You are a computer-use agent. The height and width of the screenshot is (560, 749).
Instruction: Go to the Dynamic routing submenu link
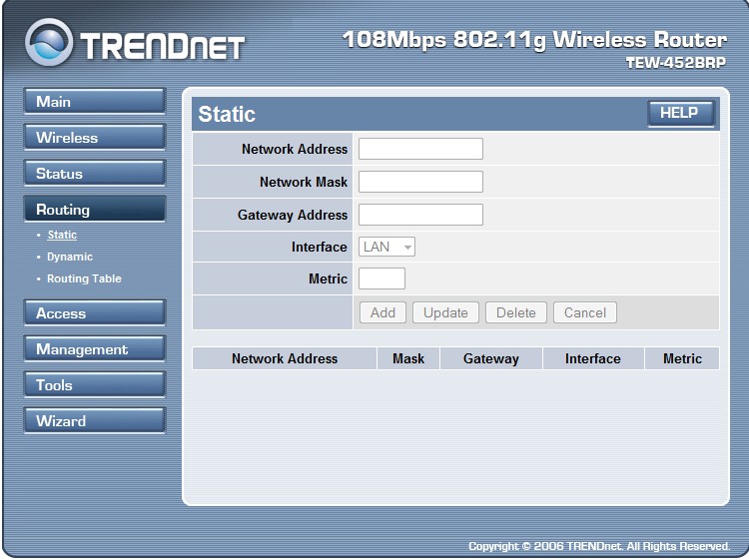pos(70,257)
